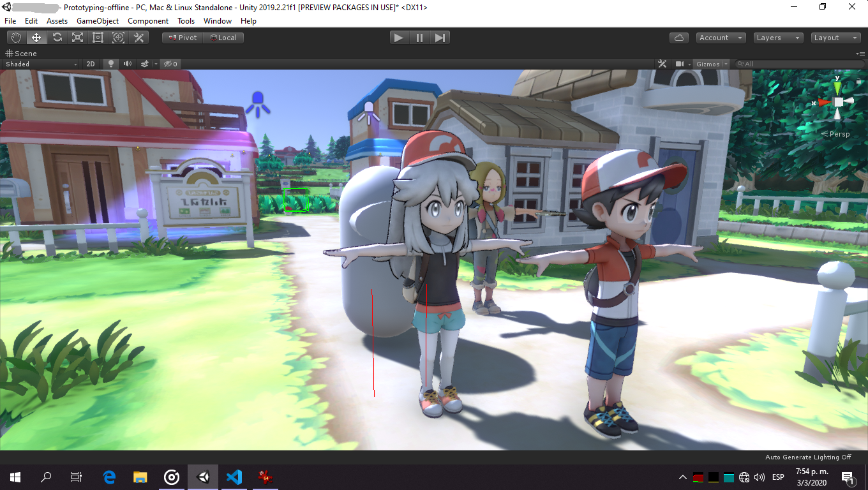Toggle Local handle rotation
The image size is (868, 490).
(223, 38)
